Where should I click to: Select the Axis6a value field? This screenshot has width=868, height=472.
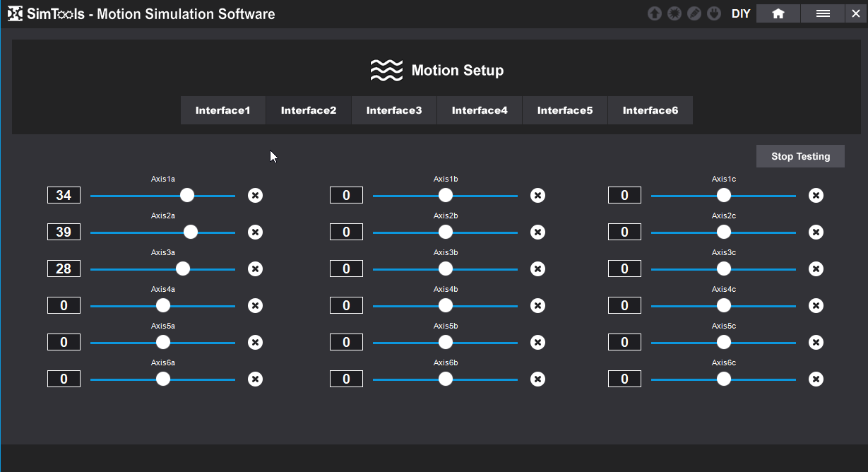(64, 379)
